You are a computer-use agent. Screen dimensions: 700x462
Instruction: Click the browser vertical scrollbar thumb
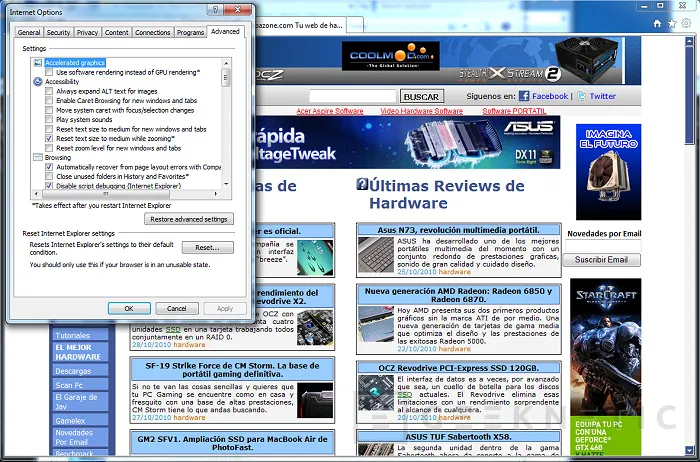coord(690,95)
